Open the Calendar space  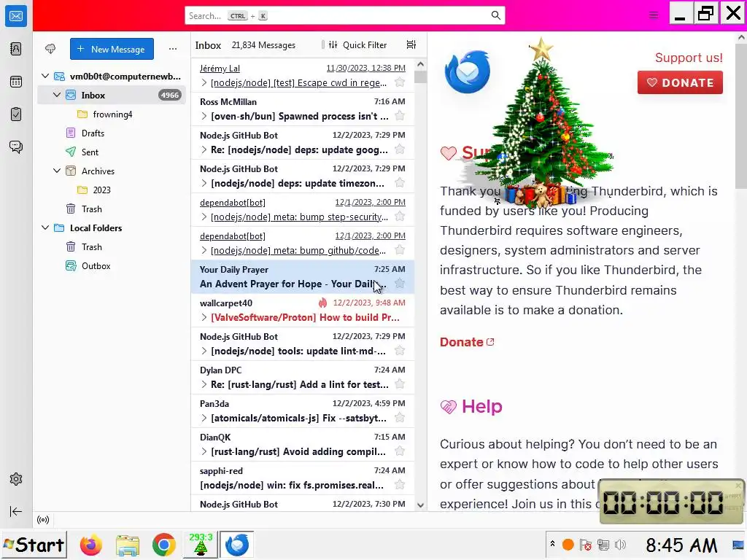pos(16,82)
